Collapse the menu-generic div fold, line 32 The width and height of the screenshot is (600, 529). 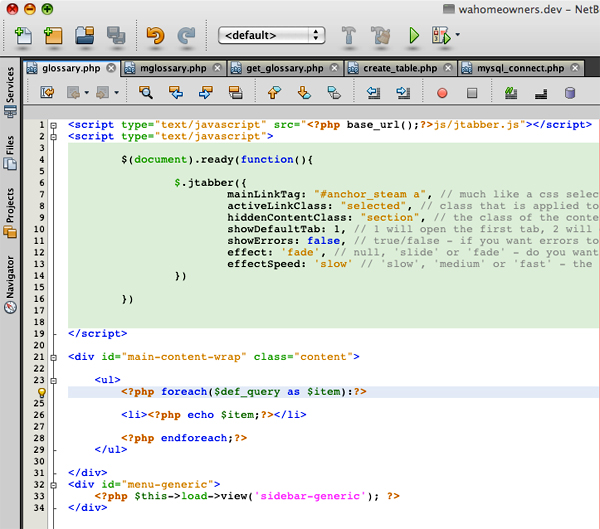[x=54, y=485]
